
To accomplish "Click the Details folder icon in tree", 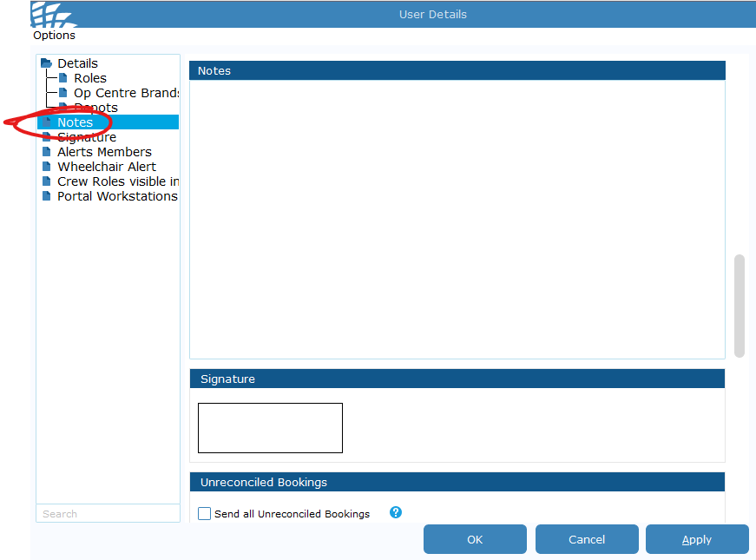I will tap(47, 63).
